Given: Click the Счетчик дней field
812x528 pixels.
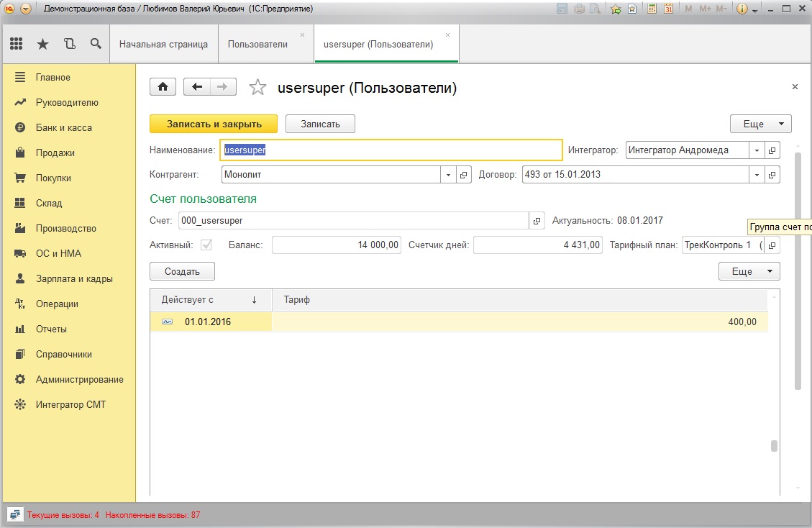Looking at the screenshot, I should point(538,245).
